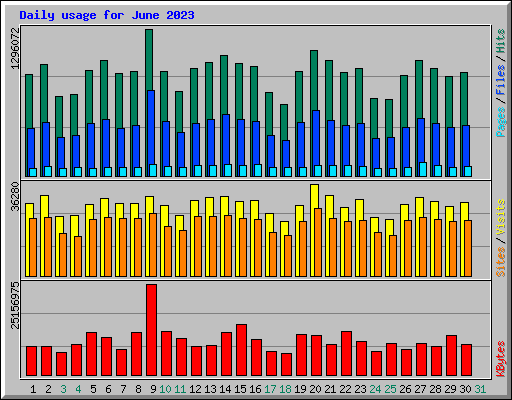Select day 26 on the x-axis
The height and width of the screenshot is (400, 512).
click(x=405, y=389)
